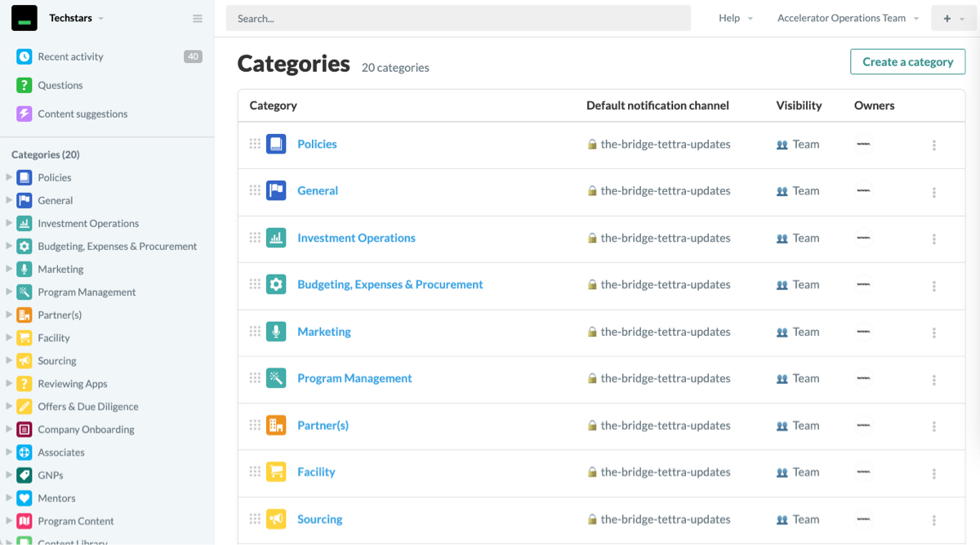Open the Accelerator Operations Team dropdown
The image size is (980, 545).
tap(846, 17)
